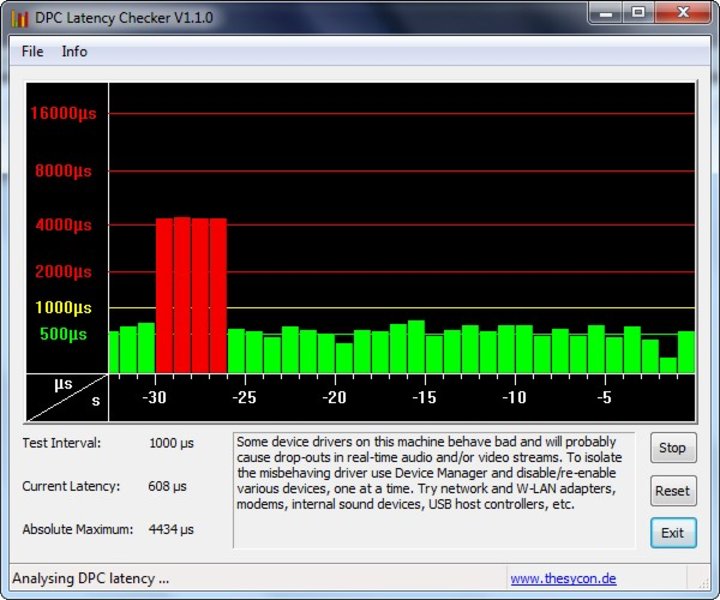Screen dimensions: 720x600
Task: Click the driver warning message text box
Action: [x=434, y=490]
